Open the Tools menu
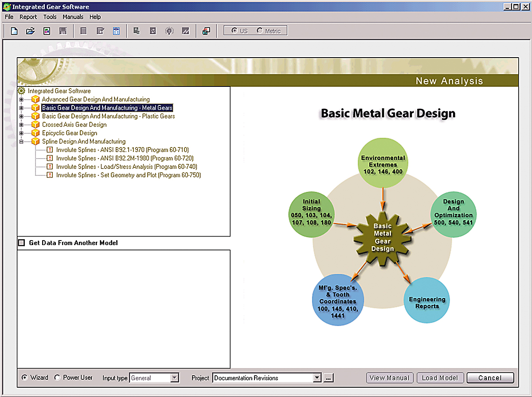Viewport: 532px width, 397px height. pos(50,17)
